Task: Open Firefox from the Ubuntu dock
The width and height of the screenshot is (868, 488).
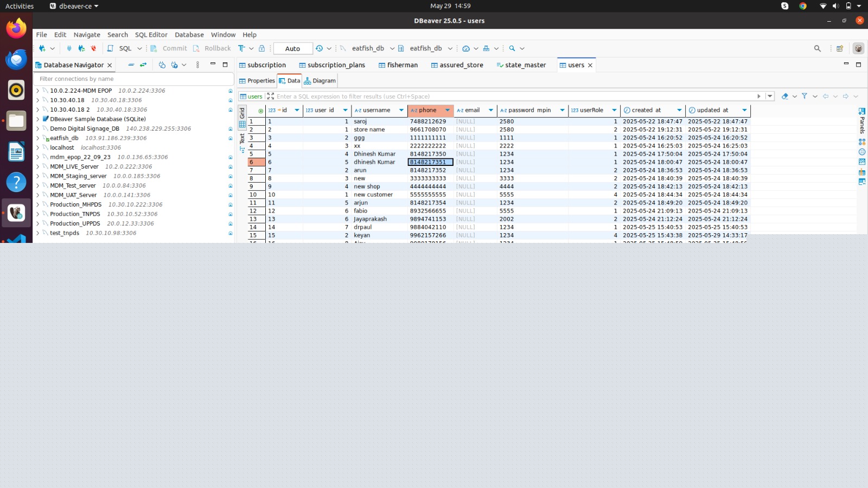Action: (16, 28)
